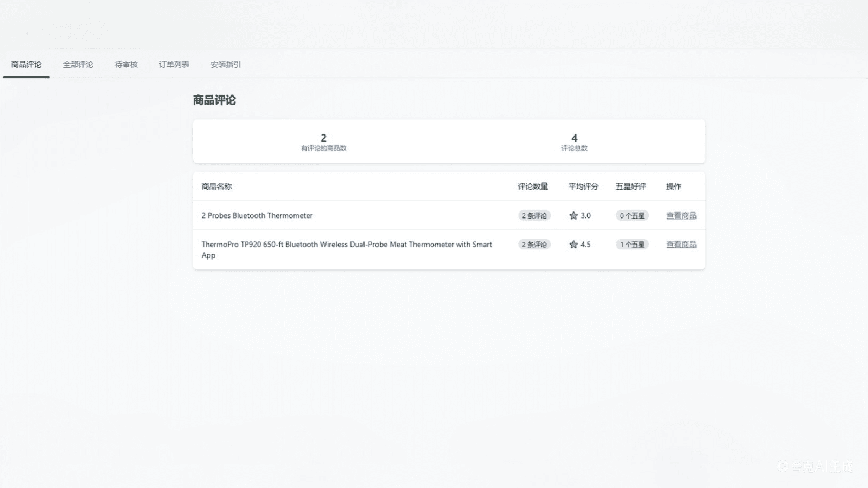The image size is (868, 488).
Task: Open the 安装指引 tab
Action: coord(226,65)
